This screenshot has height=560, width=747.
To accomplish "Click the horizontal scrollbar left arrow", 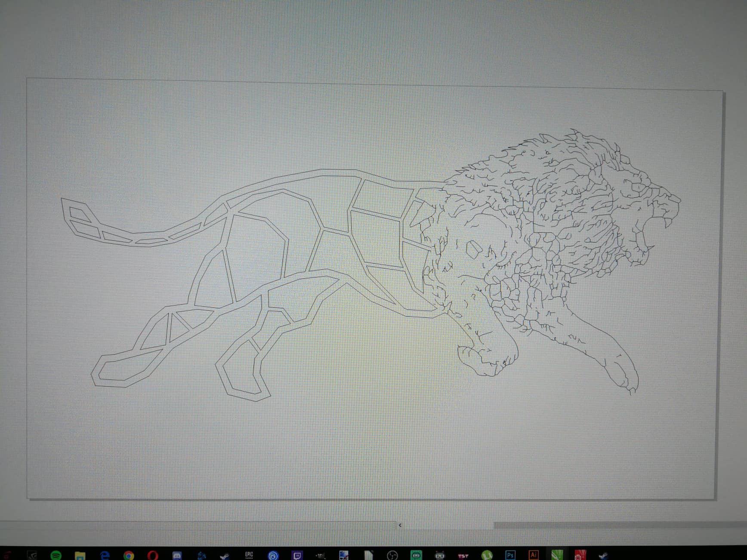I will (x=400, y=525).
